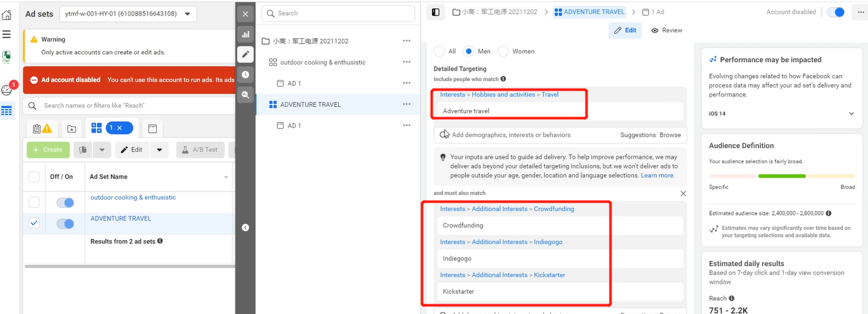Viewport: 868px width, 314px height.
Task: Open the Learn more link
Action: 657,175
